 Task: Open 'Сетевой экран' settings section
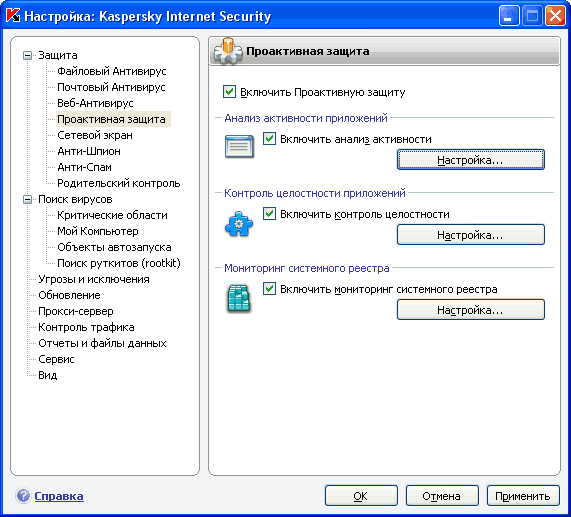[x=95, y=135]
